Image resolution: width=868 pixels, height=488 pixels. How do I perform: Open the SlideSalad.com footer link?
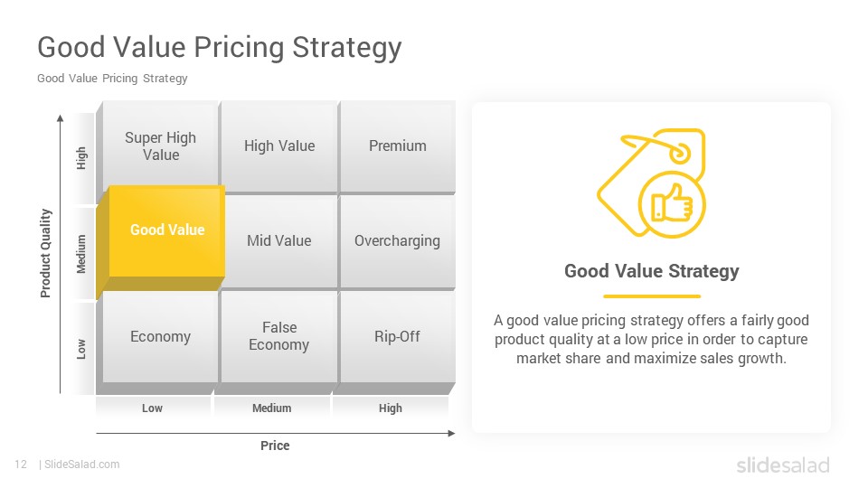tap(82, 465)
